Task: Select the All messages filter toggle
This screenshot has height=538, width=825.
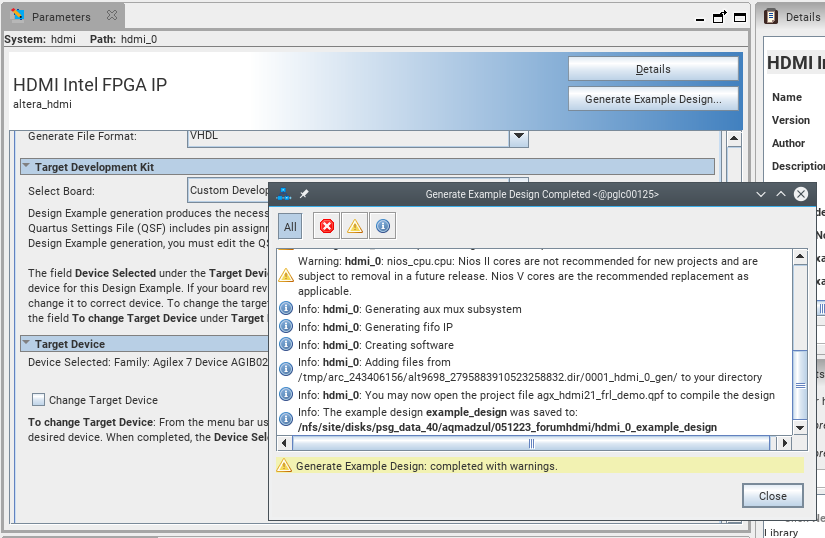Action: tap(290, 227)
